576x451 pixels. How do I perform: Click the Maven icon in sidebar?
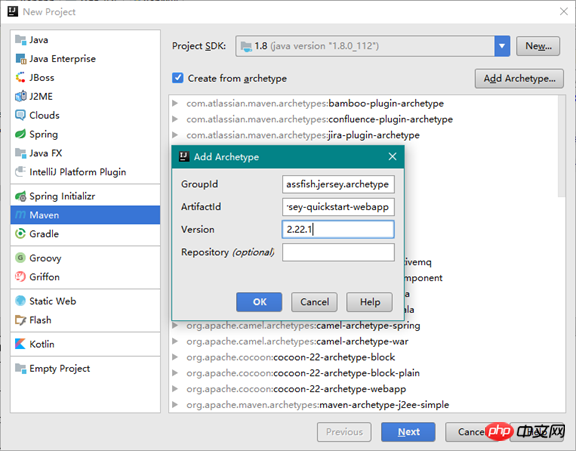[x=20, y=215]
